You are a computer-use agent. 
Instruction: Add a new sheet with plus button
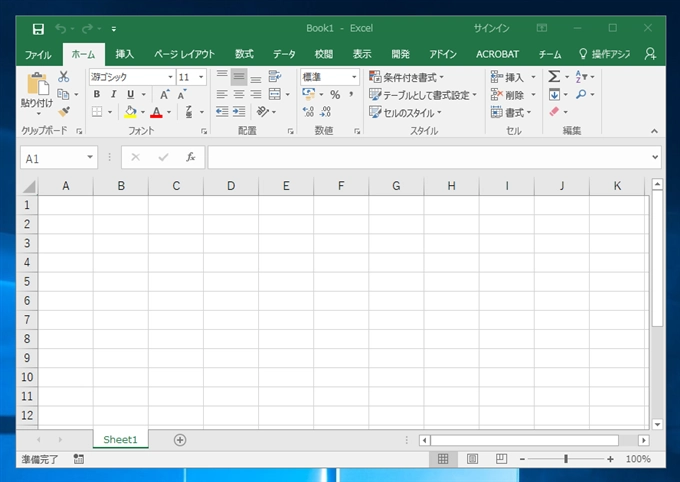point(180,440)
